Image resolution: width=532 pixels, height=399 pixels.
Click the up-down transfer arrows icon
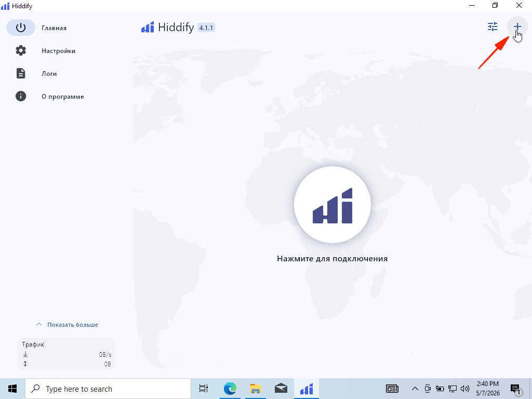25,364
